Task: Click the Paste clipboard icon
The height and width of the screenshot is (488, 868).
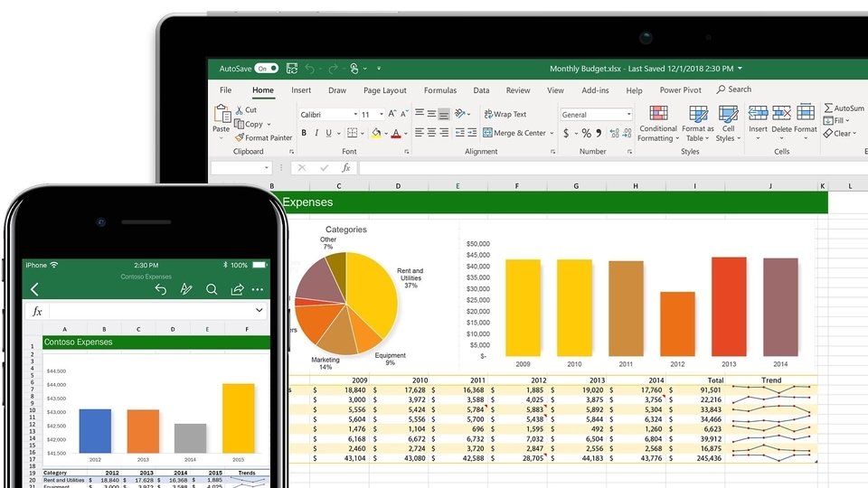Action: click(222, 114)
